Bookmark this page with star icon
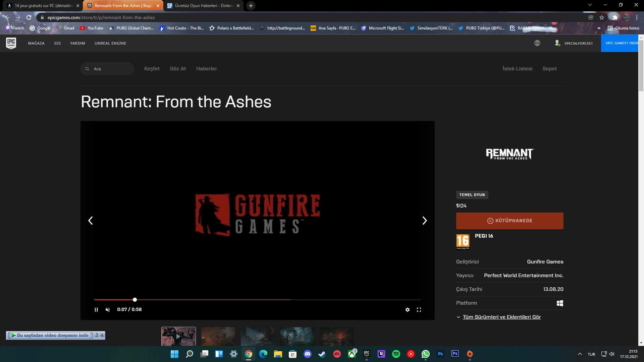This screenshot has width=644, height=362. pyautogui.click(x=602, y=17)
